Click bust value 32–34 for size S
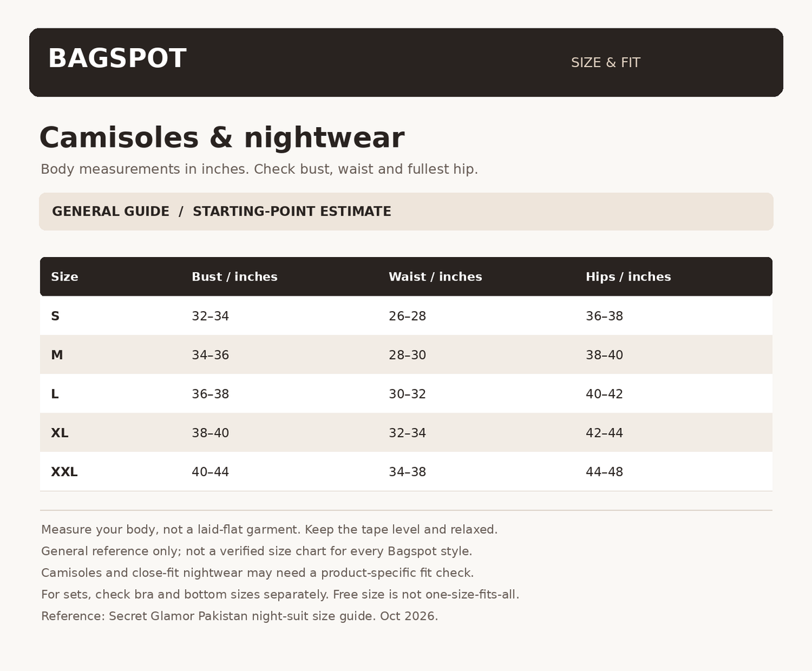Image resolution: width=812 pixels, height=671 pixels. click(210, 316)
